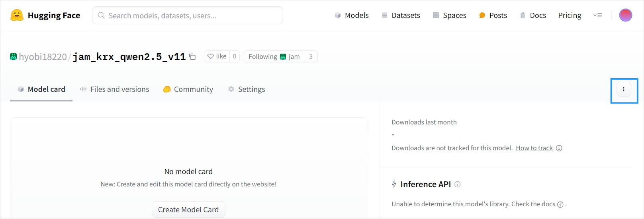Click the No model card text
Viewport: 644px width, 219px height.
click(188, 172)
